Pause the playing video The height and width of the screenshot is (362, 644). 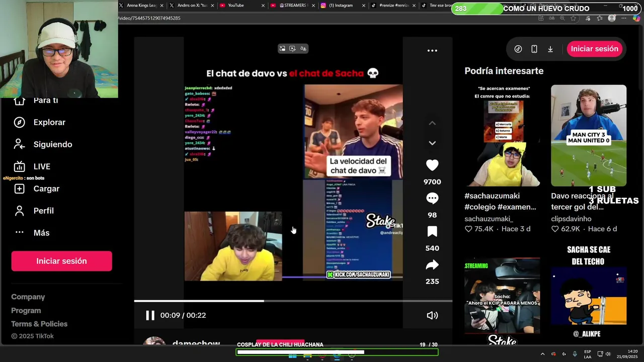coord(150,315)
